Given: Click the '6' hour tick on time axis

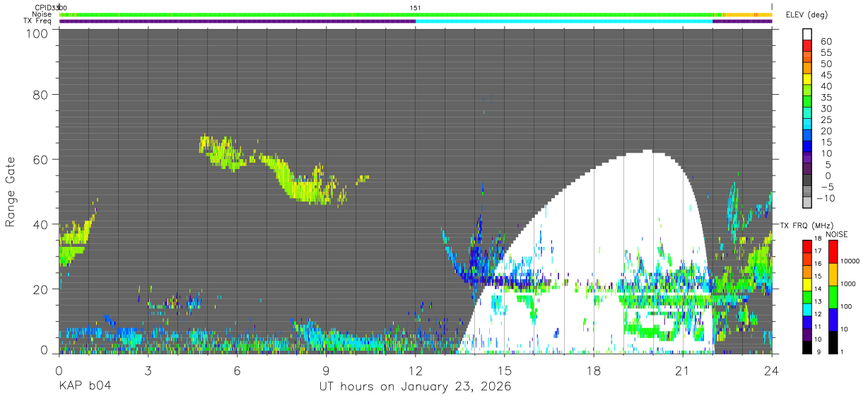Looking at the screenshot, I should pos(237,371).
